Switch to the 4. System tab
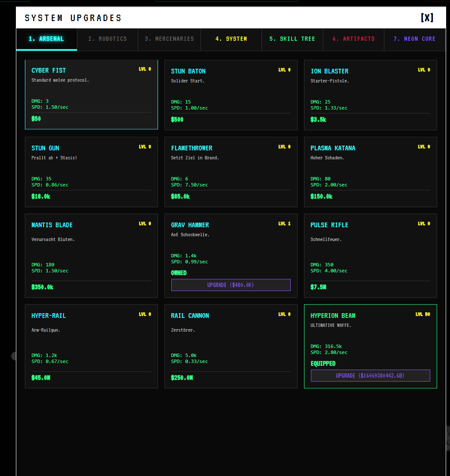The height and width of the screenshot is (476, 450). [231, 39]
